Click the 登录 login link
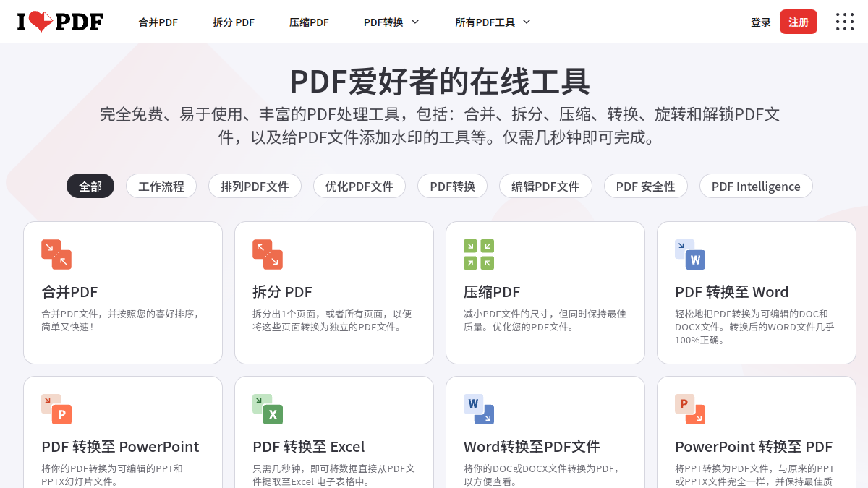Screen dimensions: 868x488 761,22
